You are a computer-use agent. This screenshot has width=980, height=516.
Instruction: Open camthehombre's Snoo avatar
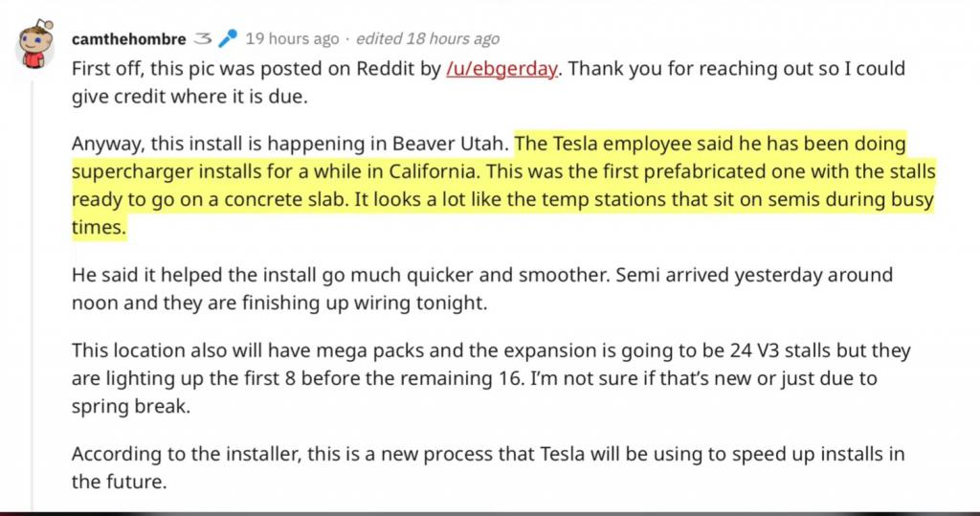point(33,44)
